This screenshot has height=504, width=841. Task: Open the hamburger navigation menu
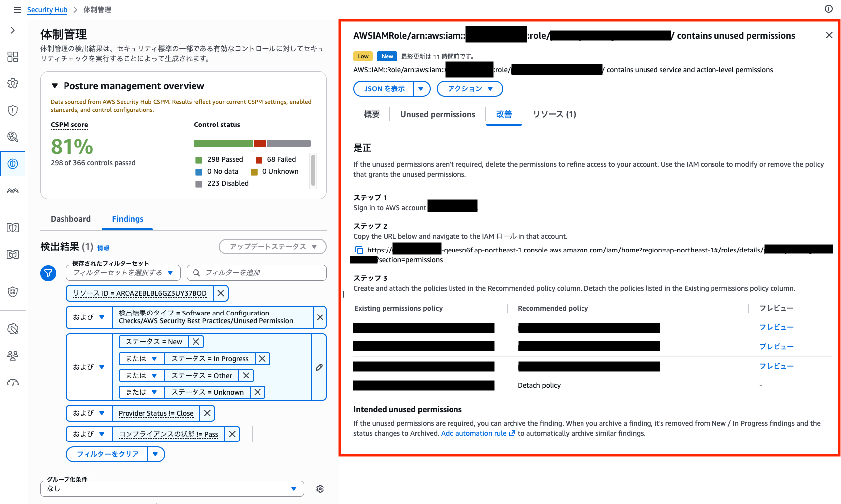click(x=17, y=10)
